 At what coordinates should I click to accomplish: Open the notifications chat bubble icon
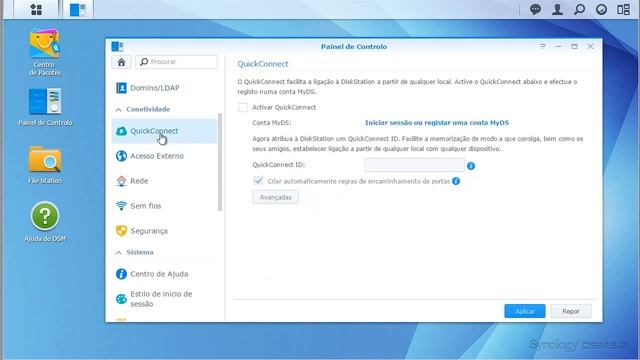(x=535, y=9)
